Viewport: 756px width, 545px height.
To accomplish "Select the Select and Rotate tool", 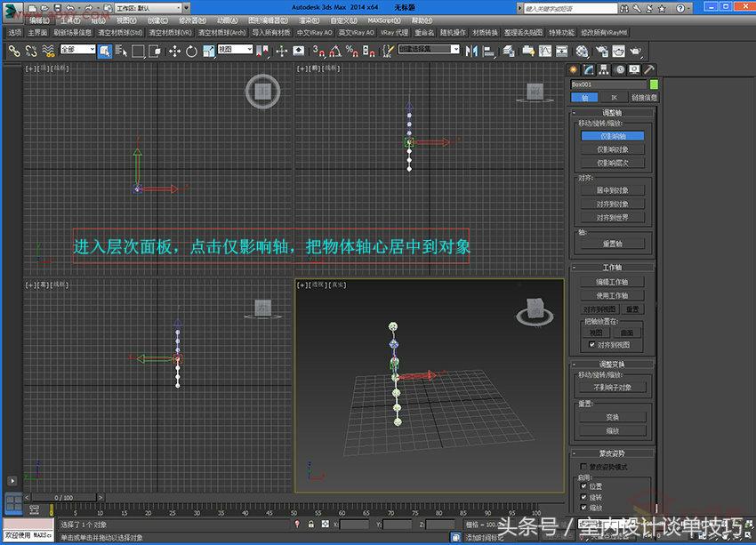I will [191, 52].
